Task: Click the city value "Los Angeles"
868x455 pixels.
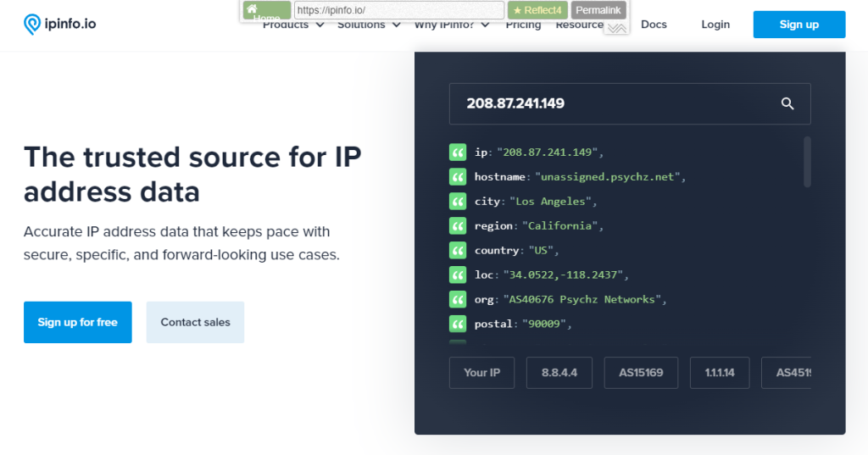Action: coord(550,202)
